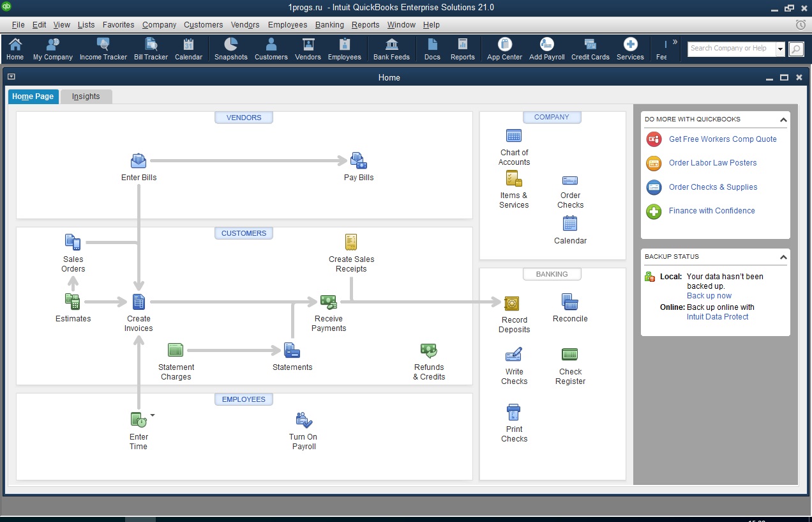The image size is (812, 522).
Task: Open Customers center from icon bar
Action: coord(271,49)
